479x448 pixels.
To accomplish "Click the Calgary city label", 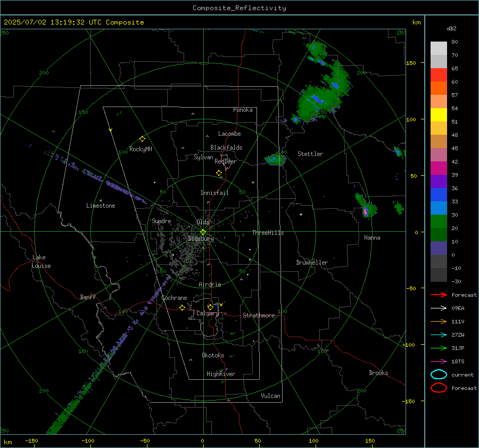I will pyautogui.click(x=208, y=313).
